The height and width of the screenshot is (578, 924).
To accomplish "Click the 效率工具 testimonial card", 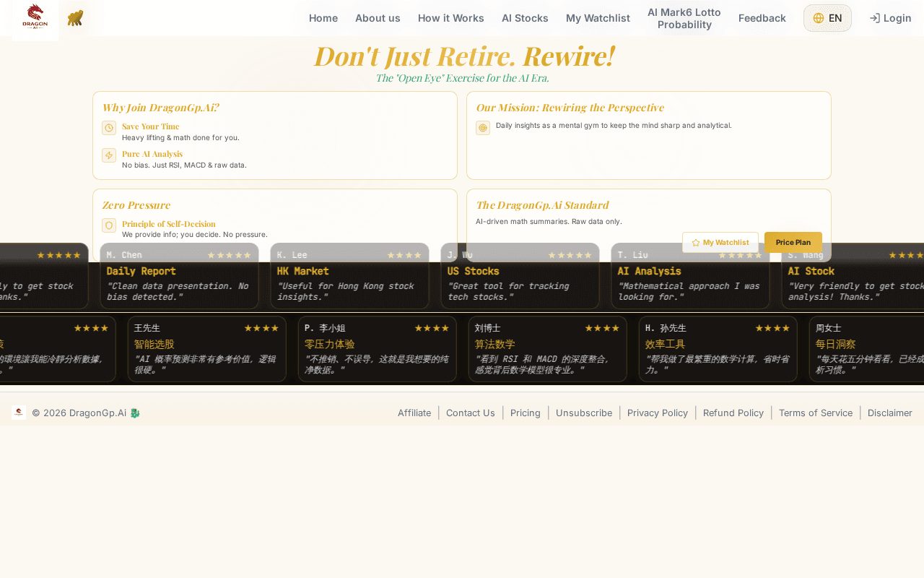I will click(x=718, y=349).
